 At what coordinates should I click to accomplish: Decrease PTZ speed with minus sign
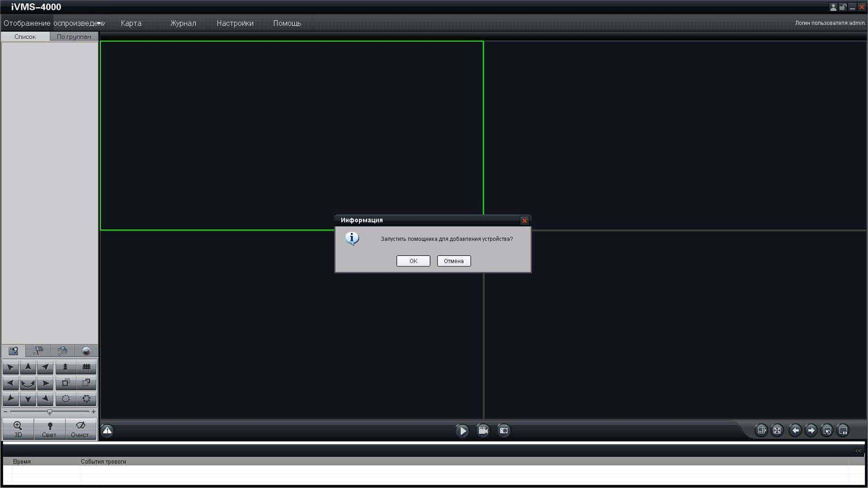click(5, 412)
